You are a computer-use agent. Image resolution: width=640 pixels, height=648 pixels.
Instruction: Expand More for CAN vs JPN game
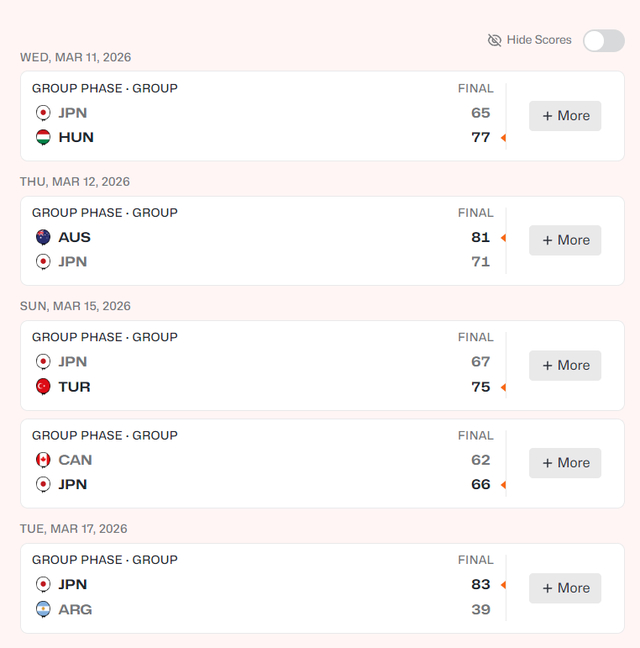click(565, 463)
